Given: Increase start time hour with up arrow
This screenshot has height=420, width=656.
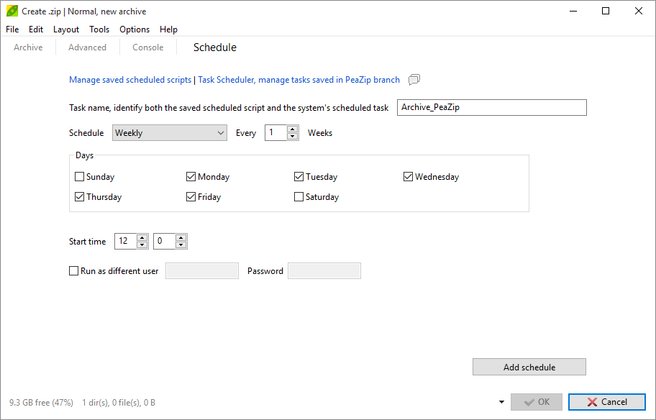Looking at the screenshot, I should (x=142, y=238).
